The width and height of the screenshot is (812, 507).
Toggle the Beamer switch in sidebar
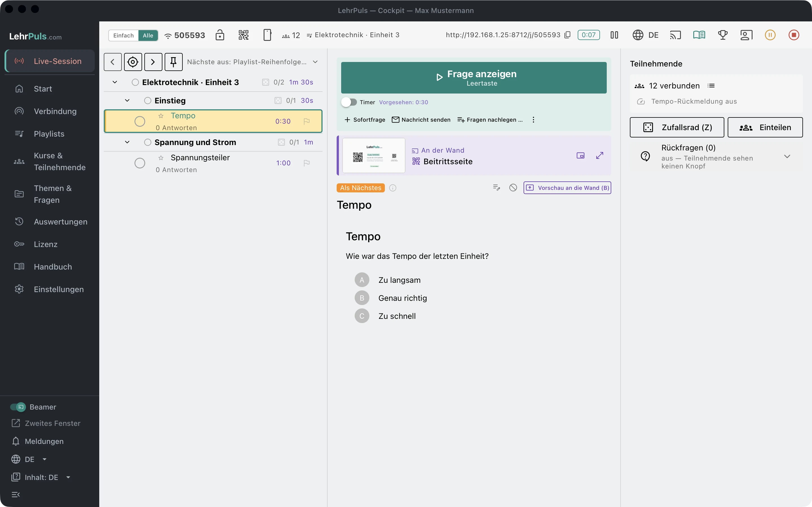click(18, 407)
